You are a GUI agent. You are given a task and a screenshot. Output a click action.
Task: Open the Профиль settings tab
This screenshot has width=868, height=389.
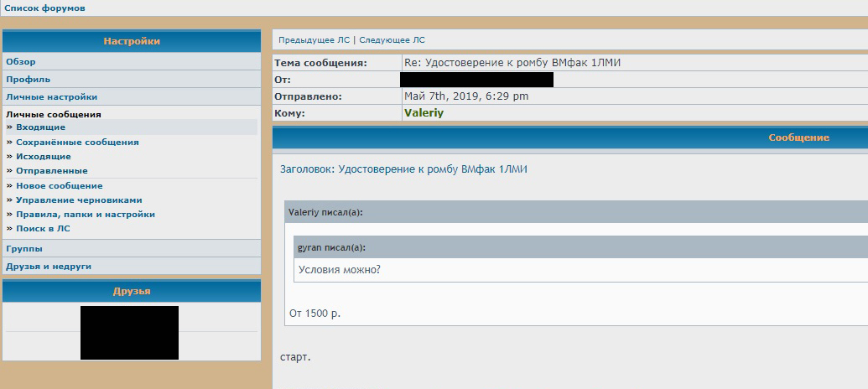click(29, 80)
